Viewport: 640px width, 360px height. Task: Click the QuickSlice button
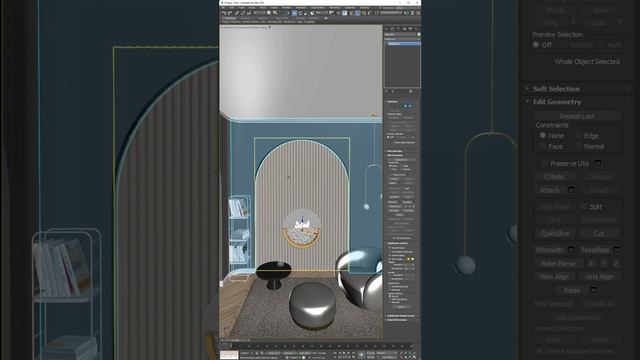point(393,197)
